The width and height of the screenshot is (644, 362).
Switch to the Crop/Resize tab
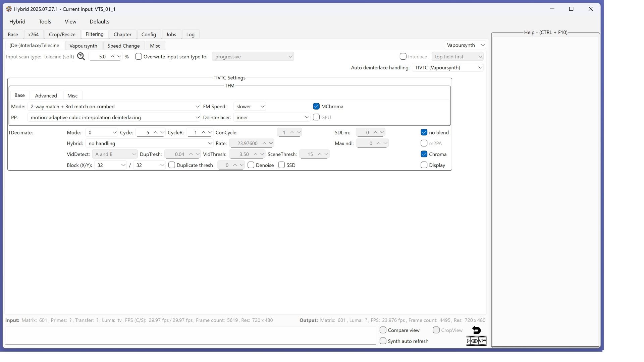click(62, 35)
